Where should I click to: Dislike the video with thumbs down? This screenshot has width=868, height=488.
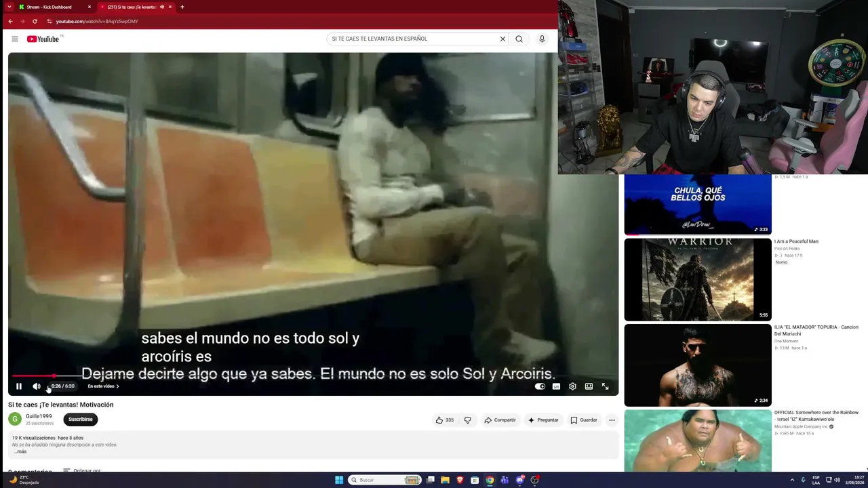coord(467,420)
